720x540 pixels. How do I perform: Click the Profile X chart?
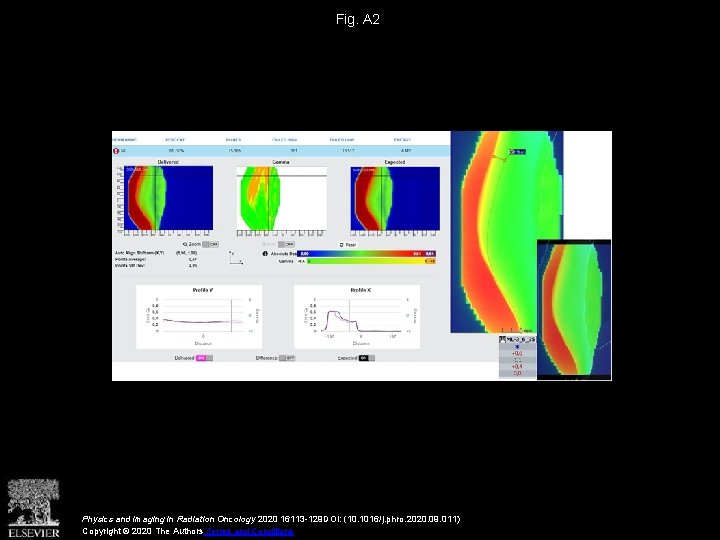[x=357, y=316]
